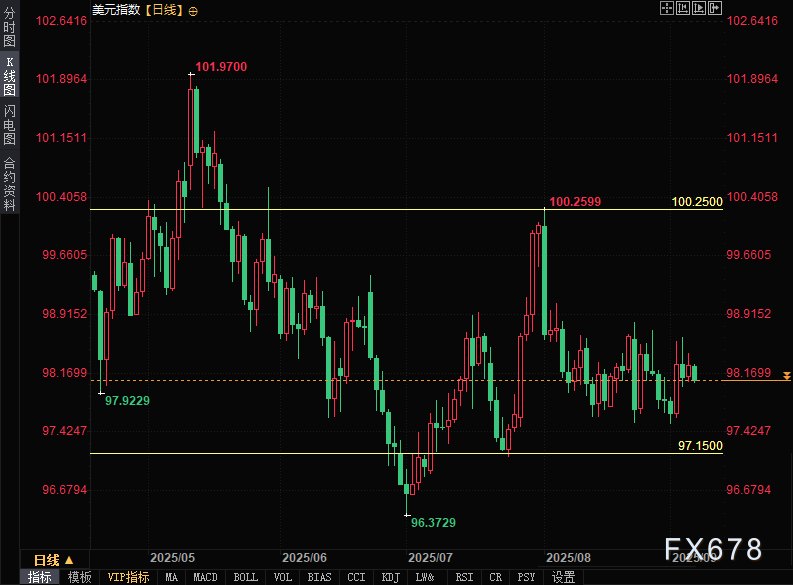This screenshot has height=585, width=793.
Task: Toggle the KDJ indicator
Action: pyautogui.click(x=390, y=577)
